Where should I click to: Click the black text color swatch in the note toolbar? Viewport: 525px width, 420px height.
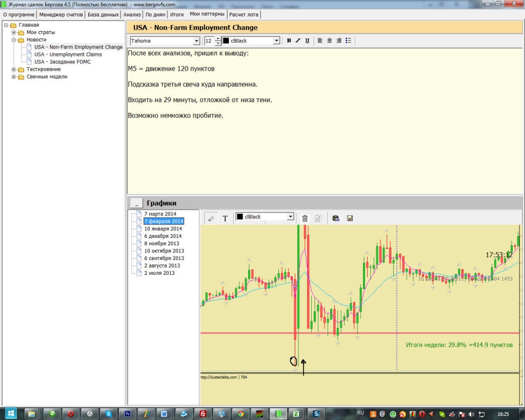pyautogui.click(x=226, y=41)
